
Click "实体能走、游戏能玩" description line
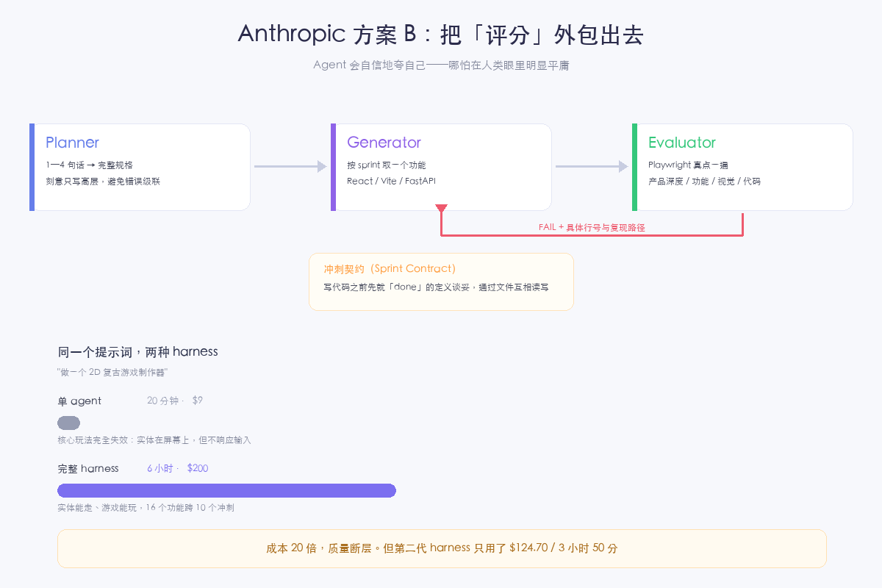click(146, 507)
